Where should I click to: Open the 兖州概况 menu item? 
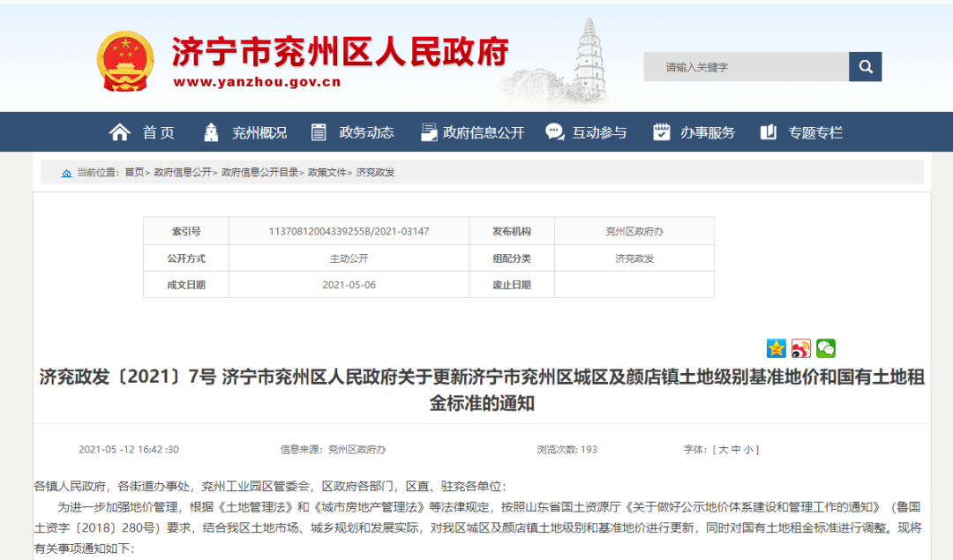pos(245,132)
